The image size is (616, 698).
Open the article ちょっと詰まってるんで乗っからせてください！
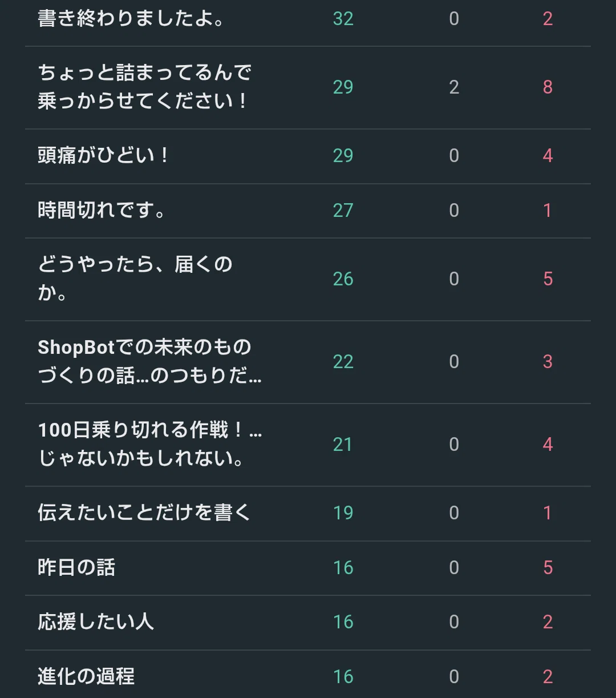pyautogui.click(x=145, y=87)
